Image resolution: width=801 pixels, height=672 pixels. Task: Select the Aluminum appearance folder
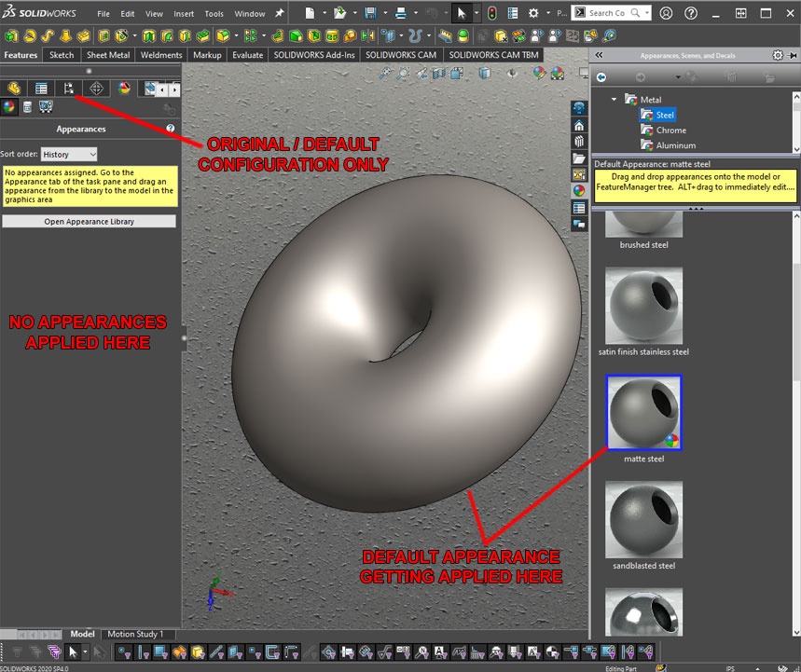(669, 145)
